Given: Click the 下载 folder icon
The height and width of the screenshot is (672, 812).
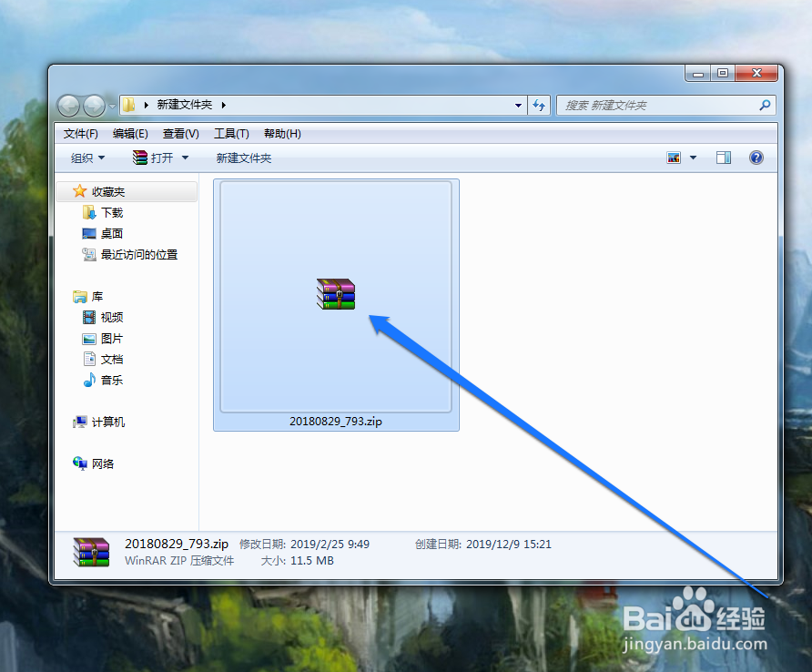Looking at the screenshot, I should 89,212.
